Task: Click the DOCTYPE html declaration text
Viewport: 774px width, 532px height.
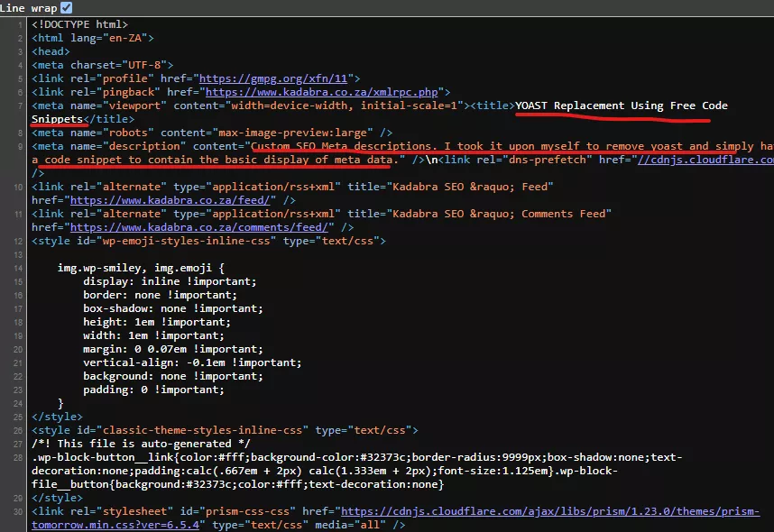Action: click(80, 24)
